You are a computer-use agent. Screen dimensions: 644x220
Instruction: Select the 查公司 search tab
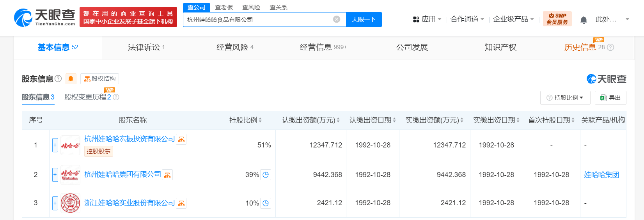[x=197, y=7]
